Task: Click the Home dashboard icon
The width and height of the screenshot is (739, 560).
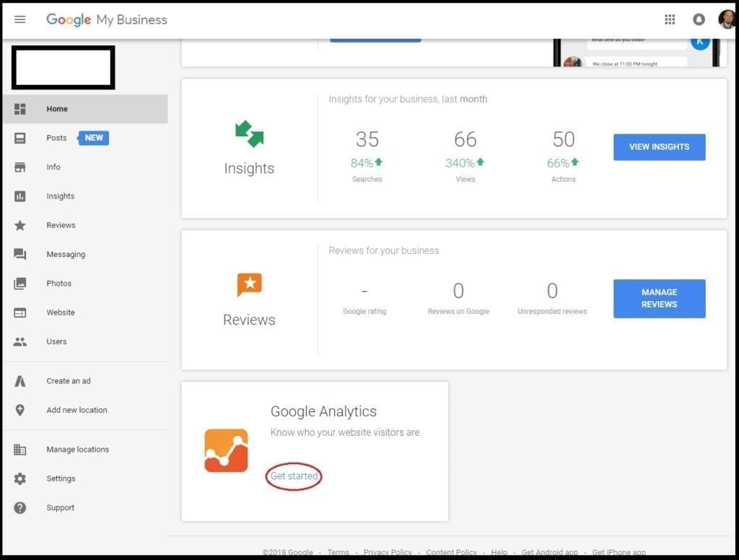Action: [19, 109]
